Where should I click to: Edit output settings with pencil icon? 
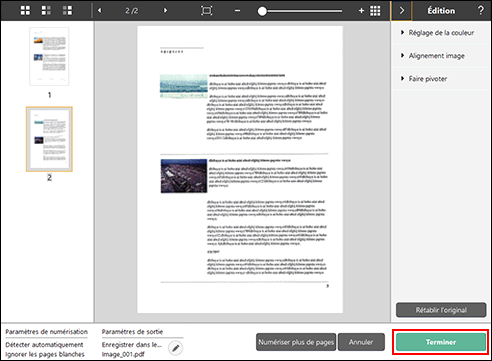pyautogui.click(x=175, y=348)
